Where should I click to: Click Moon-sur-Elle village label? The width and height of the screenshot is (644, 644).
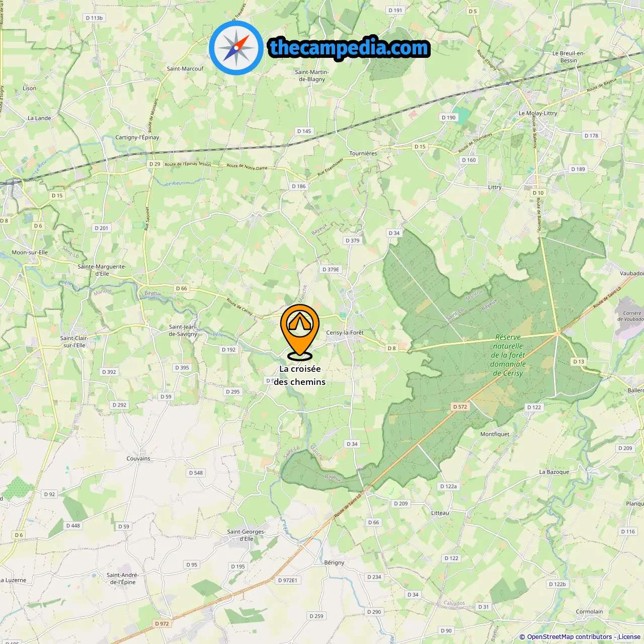click(30, 253)
